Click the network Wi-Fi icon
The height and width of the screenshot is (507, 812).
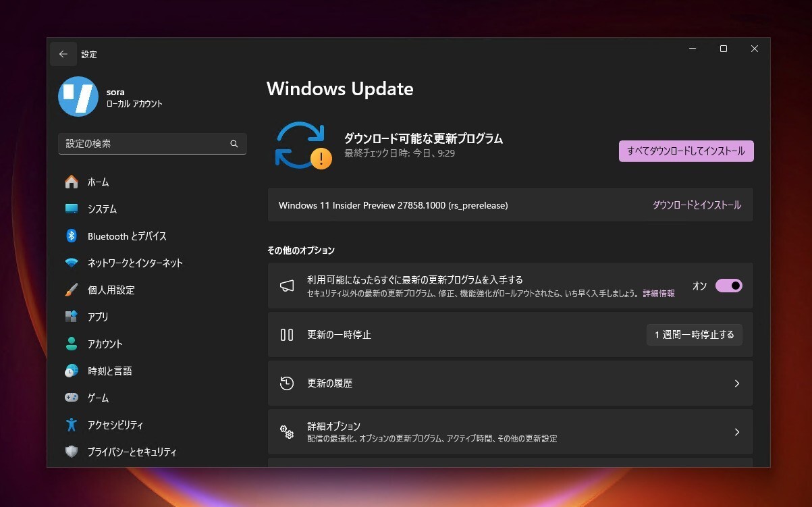tap(72, 263)
